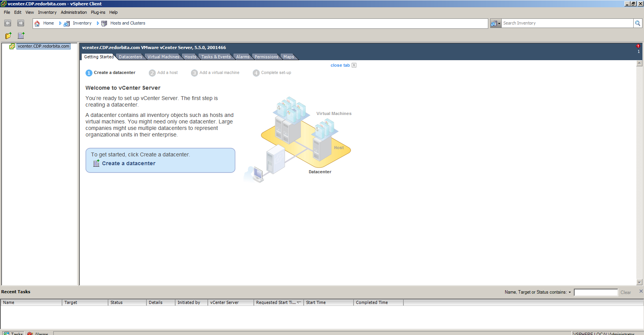The width and height of the screenshot is (644, 335).
Task: Close the Recent Tasks panel
Action: coord(641,291)
